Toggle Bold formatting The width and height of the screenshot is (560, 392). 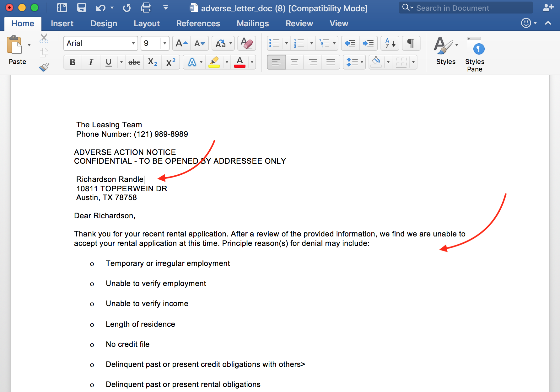[x=73, y=62]
